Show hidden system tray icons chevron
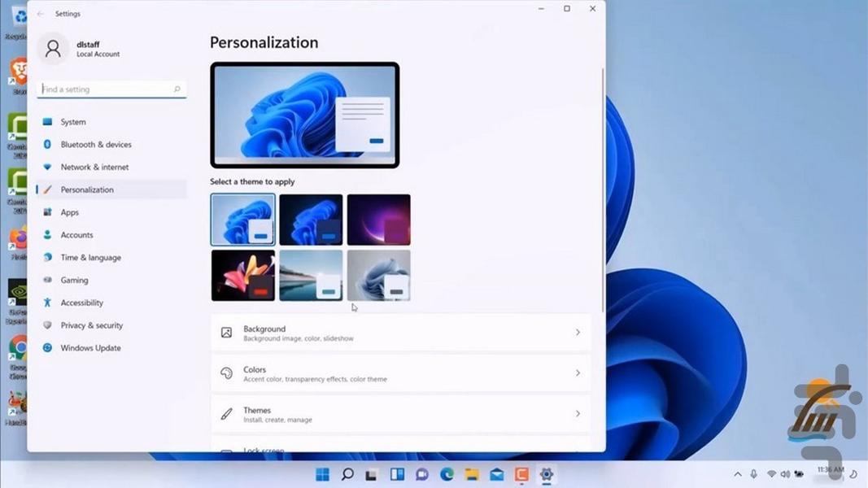Screen dimensions: 868x488 pos(738,474)
